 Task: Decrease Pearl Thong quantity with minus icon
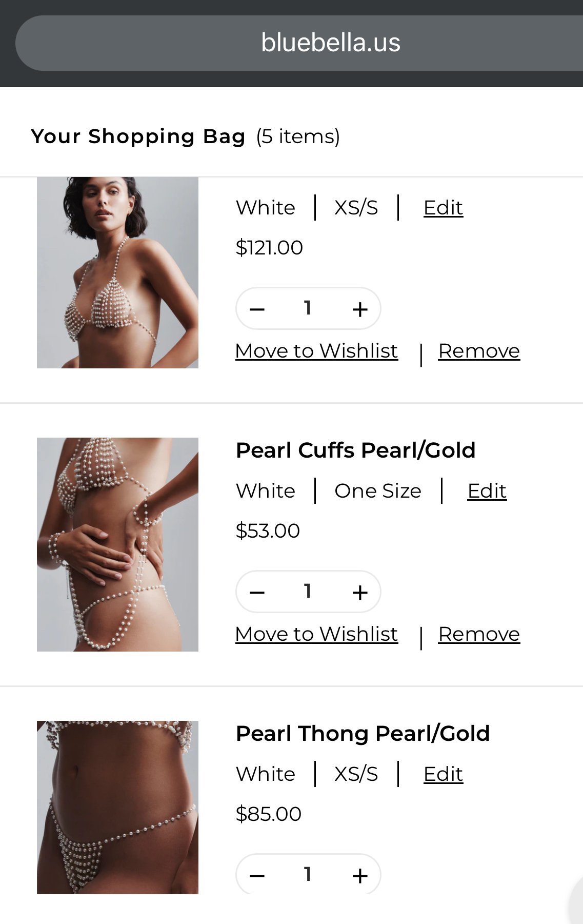point(257,875)
